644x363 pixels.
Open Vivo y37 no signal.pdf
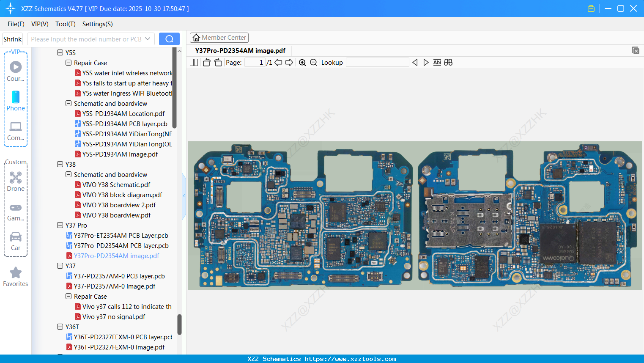[x=110, y=316]
